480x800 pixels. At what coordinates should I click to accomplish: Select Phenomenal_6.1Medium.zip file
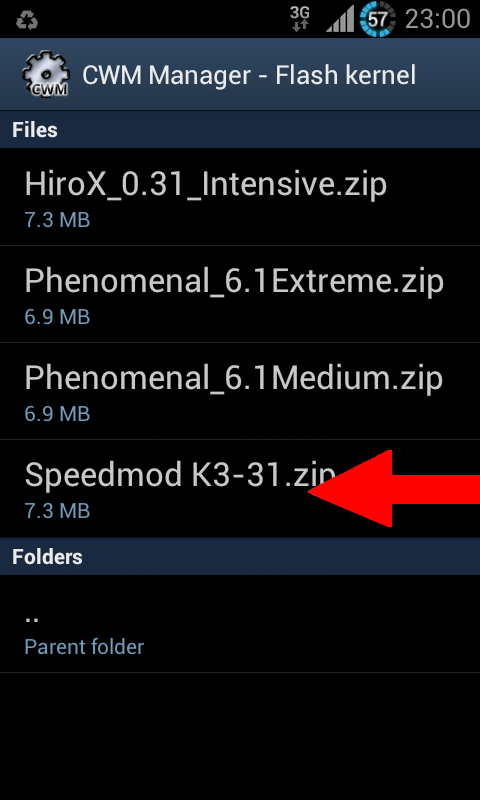(240, 391)
